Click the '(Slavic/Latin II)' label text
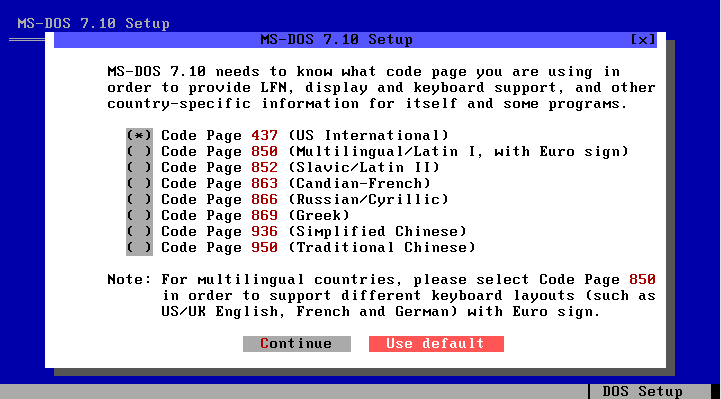The height and width of the screenshot is (399, 721). coord(364,167)
